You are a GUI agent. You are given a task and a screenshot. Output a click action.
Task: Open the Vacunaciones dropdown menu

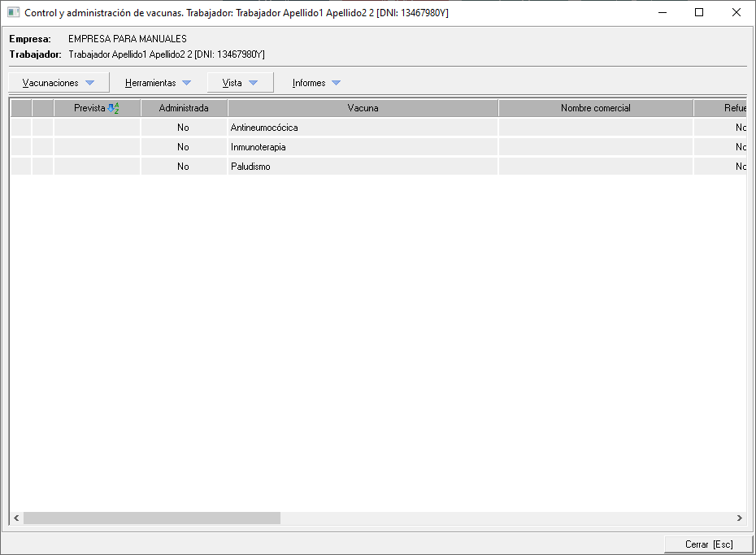click(x=59, y=83)
